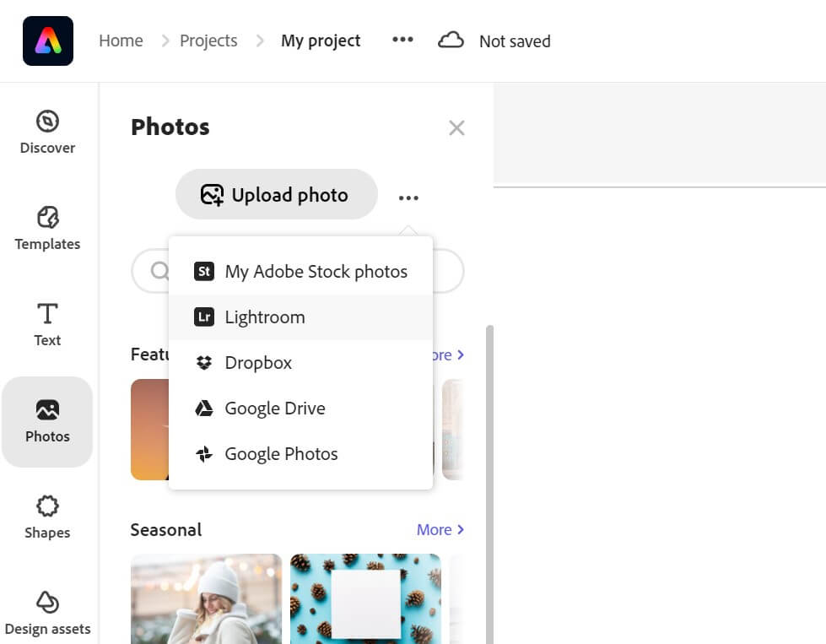This screenshot has width=826, height=644.
Task: Open the project options ellipsis menu
Action: point(402,40)
